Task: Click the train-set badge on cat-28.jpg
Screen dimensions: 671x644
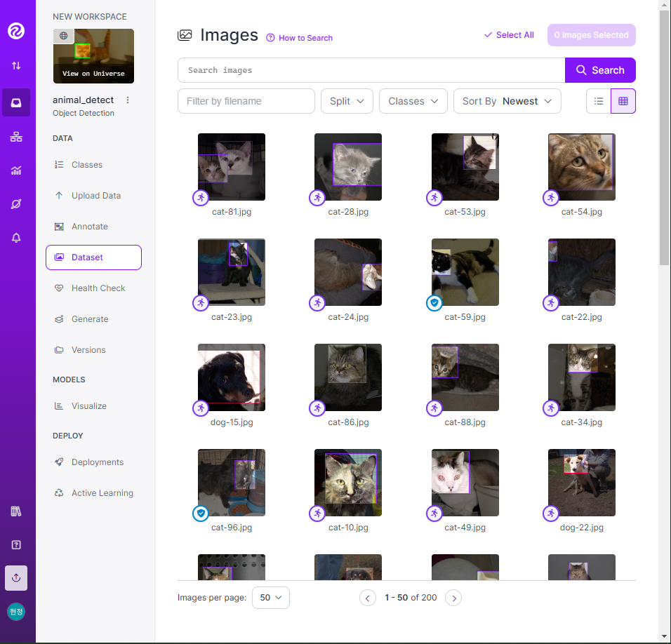Action: tap(317, 198)
